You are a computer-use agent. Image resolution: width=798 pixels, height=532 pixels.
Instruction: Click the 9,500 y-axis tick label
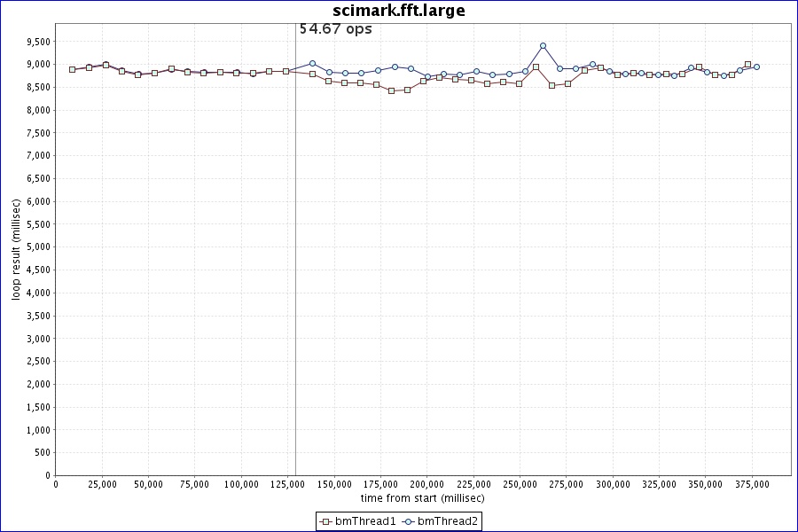pos(35,42)
